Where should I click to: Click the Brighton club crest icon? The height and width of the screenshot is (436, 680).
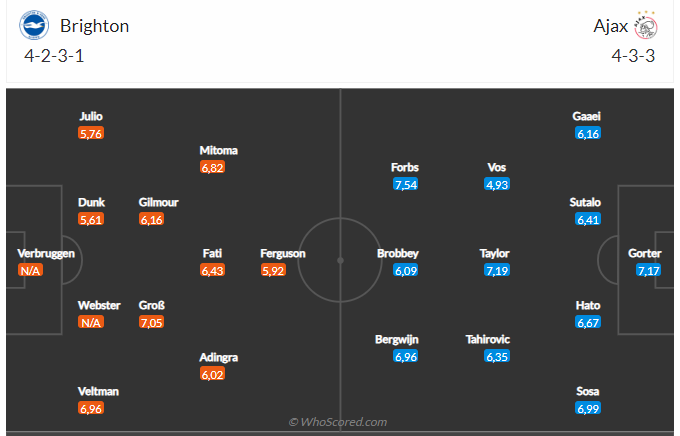pyautogui.click(x=34, y=25)
